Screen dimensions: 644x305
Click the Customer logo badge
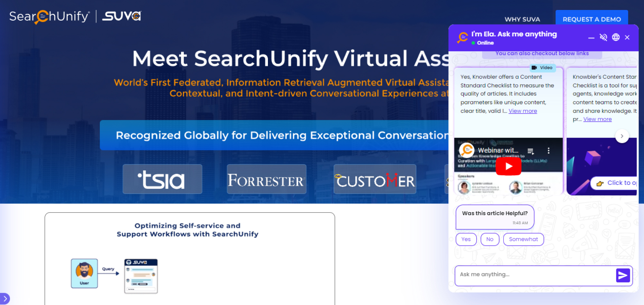(x=375, y=179)
